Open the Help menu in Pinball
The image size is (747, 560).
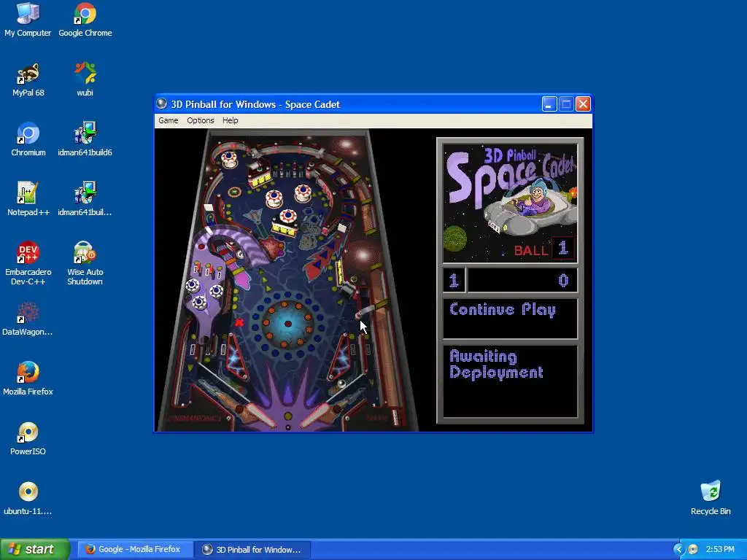coord(230,120)
